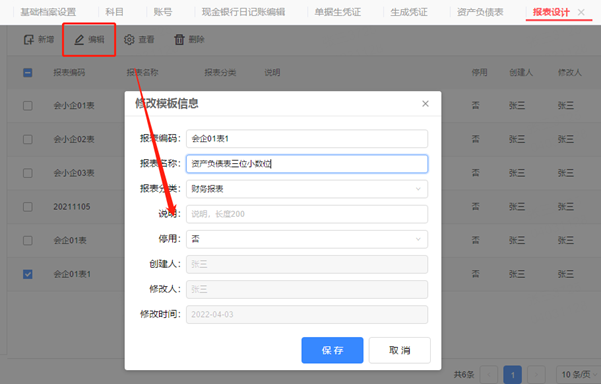601x384 pixels.
Task: Open the 停用 dropdown showing 否
Action: [x=307, y=239]
